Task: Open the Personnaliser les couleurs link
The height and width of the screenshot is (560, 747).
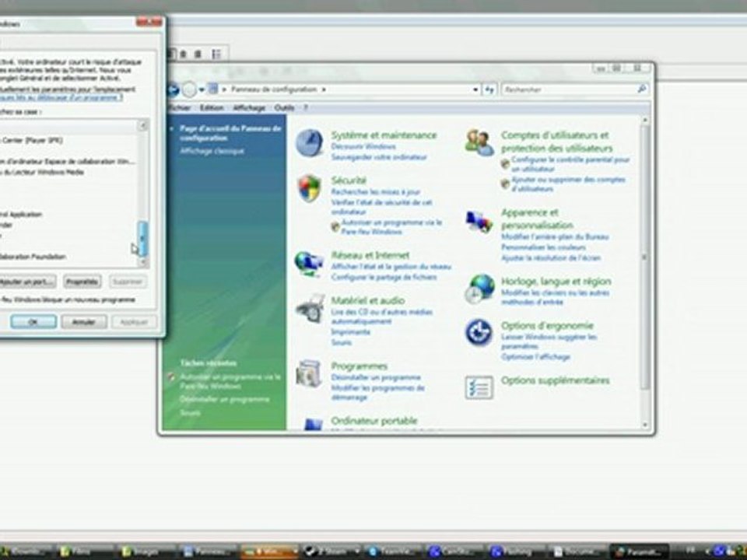Action: pyautogui.click(x=544, y=247)
